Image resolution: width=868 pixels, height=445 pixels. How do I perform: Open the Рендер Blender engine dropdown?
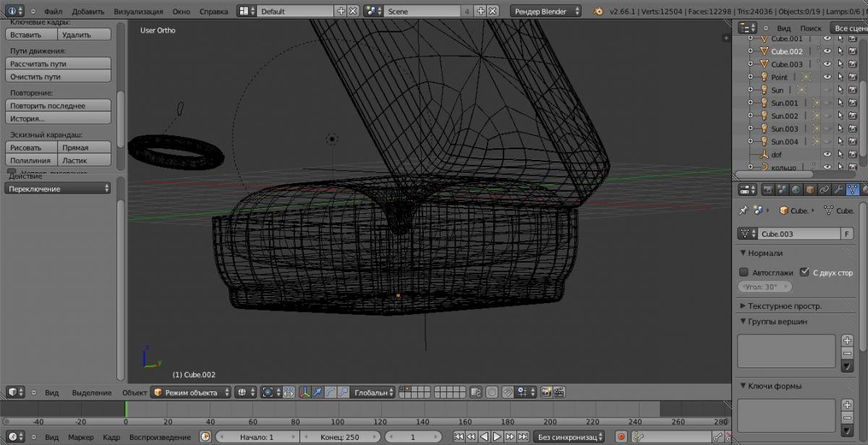pyautogui.click(x=547, y=12)
